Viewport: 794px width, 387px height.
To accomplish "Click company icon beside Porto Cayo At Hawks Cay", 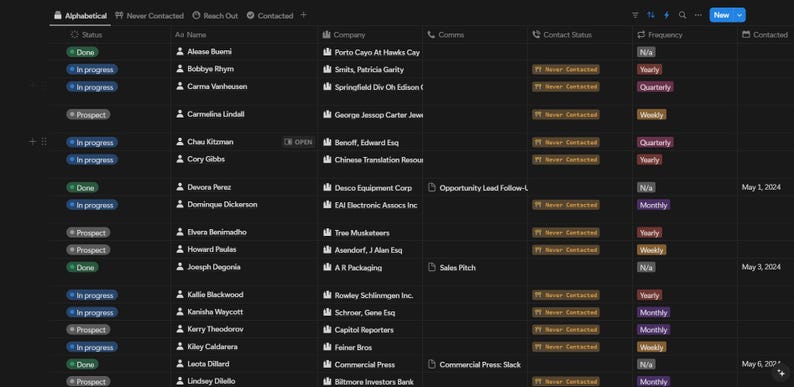I will click(x=327, y=52).
